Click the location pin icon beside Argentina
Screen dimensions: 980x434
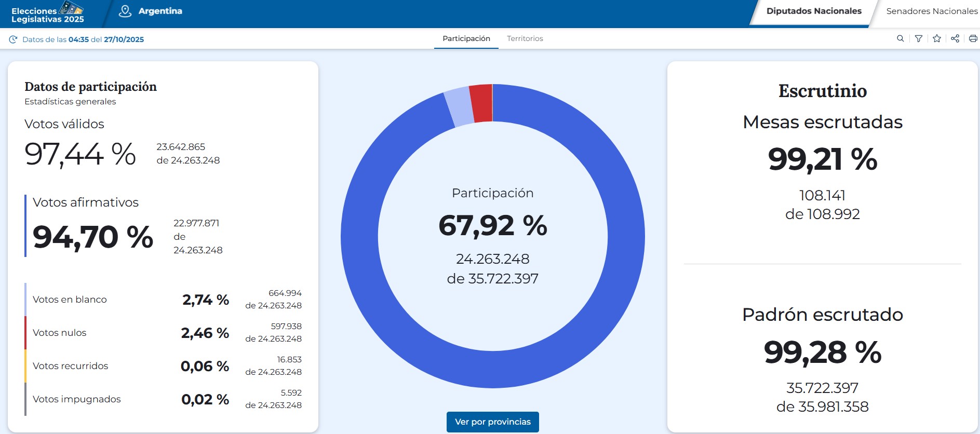tap(125, 11)
